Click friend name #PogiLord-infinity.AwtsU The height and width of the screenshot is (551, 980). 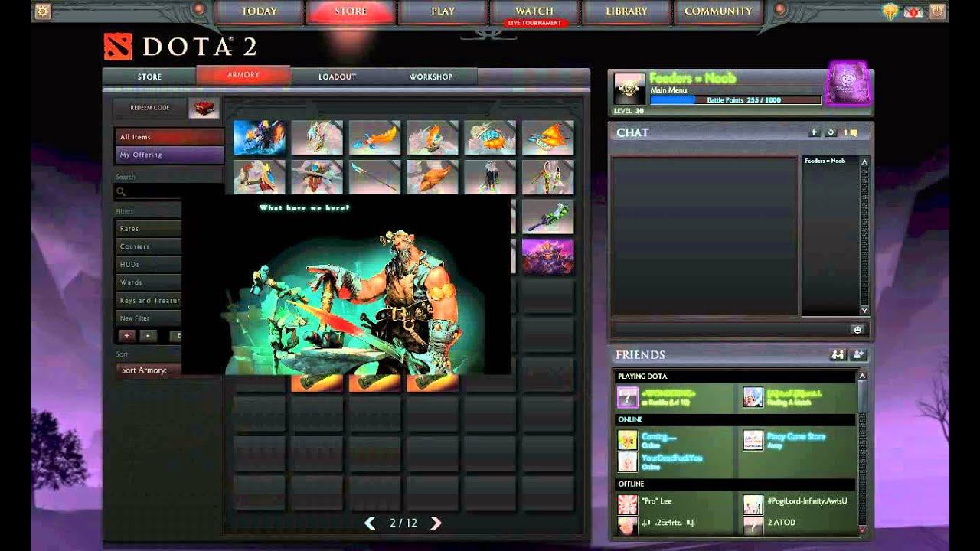pos(807,500)
